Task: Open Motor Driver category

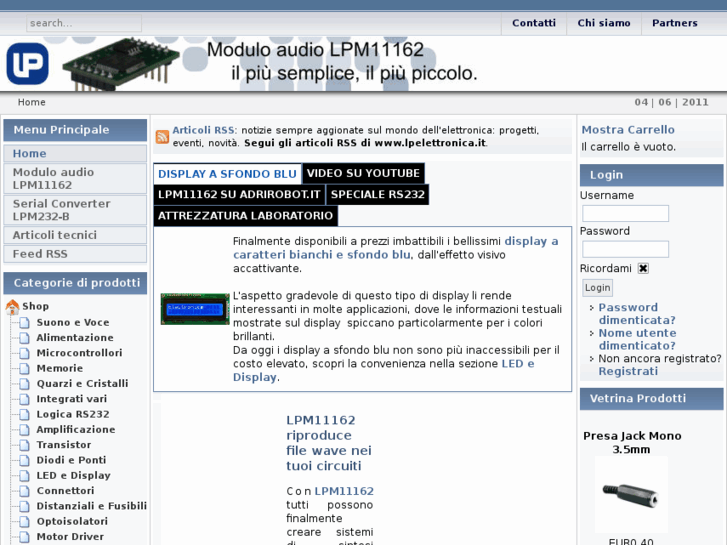Action: click(70, 537)
